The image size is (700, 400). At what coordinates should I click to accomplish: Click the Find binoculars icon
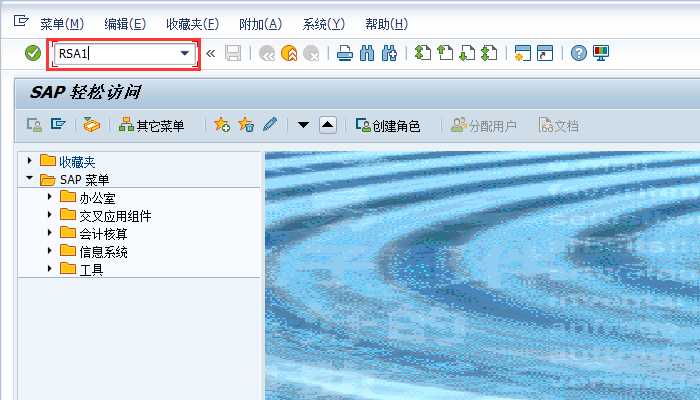[x=367, y=54]
